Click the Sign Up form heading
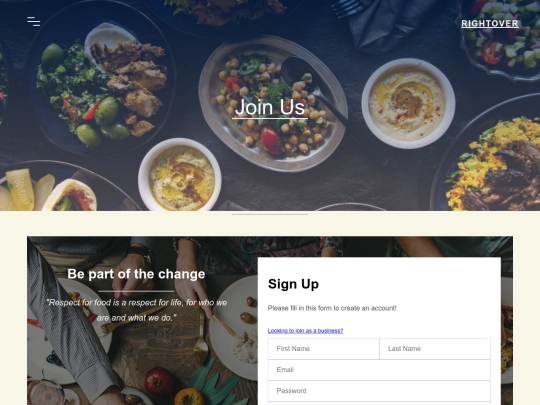 (293, 284)
